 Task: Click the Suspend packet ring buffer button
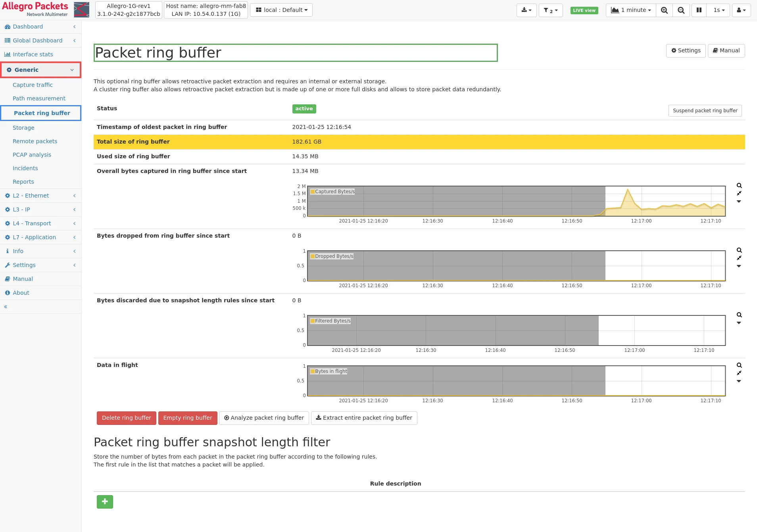coord(705,111)
